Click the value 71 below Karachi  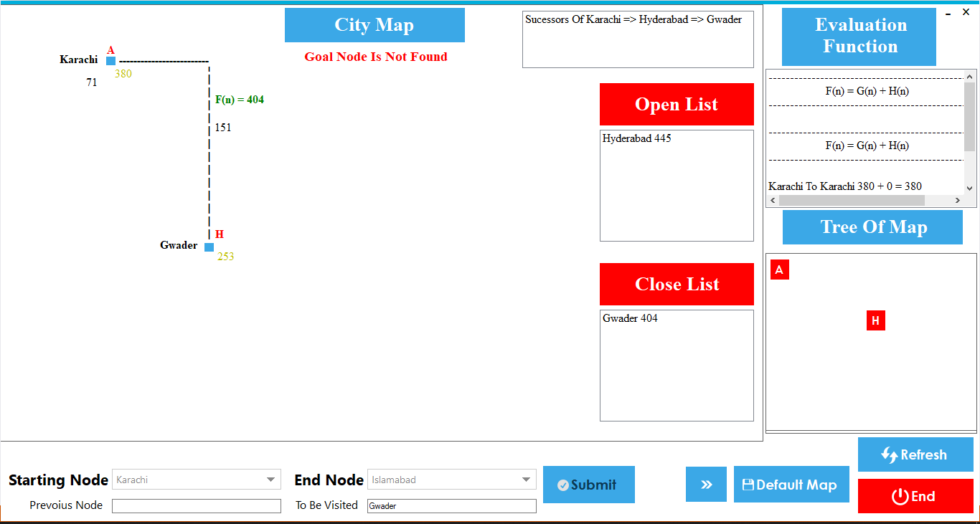point(92,82)
